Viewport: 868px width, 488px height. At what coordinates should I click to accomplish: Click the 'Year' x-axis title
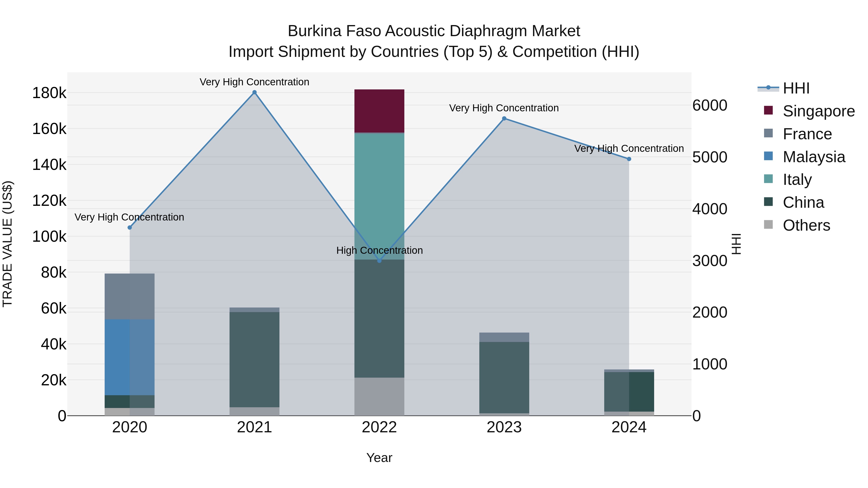[380, 458]
